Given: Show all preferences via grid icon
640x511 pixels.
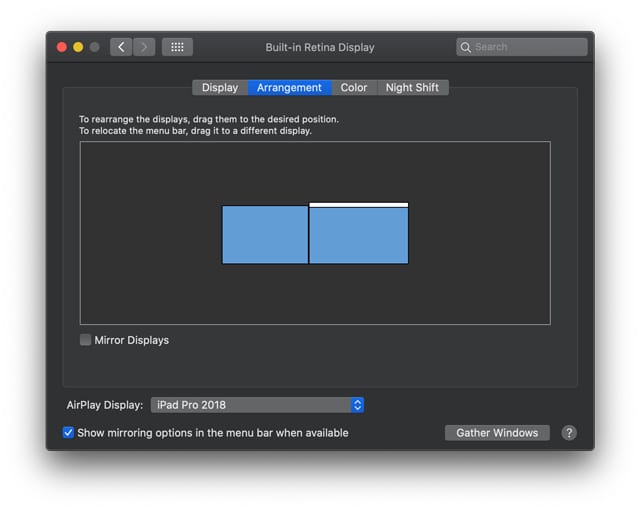Looking at the screenshot, I should [x=177, y=47].
